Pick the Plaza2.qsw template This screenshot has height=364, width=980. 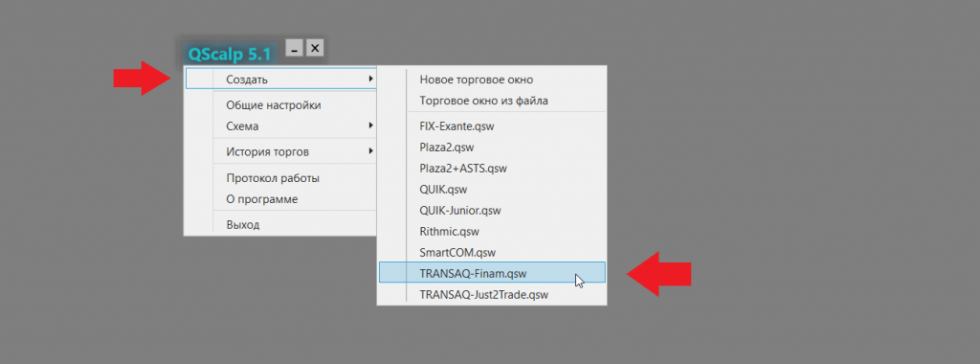[x=446, y=148]
